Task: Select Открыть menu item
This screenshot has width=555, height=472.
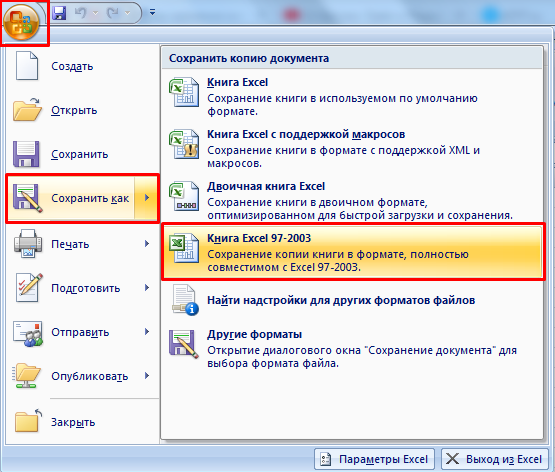Action: coord(82,110)
